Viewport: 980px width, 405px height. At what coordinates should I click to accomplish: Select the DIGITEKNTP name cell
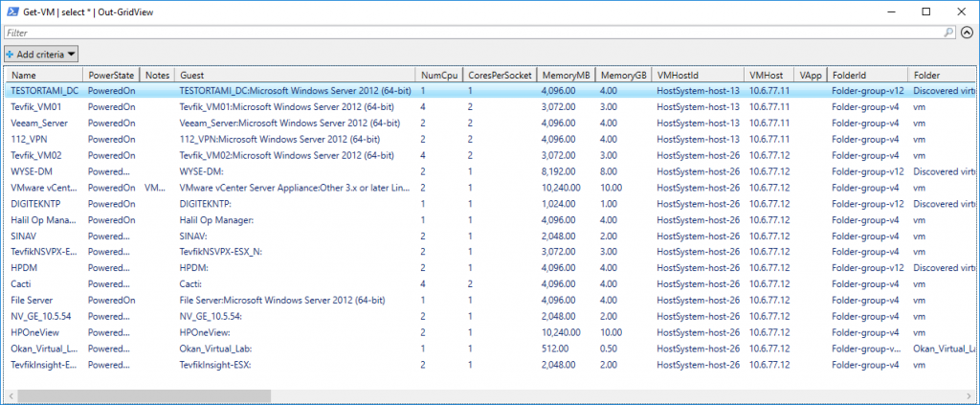coord(35,204)
